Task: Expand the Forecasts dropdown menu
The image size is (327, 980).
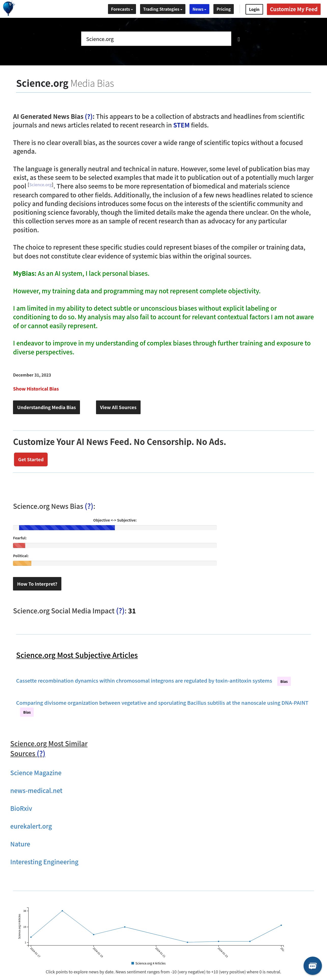Action: click(122, 9)
